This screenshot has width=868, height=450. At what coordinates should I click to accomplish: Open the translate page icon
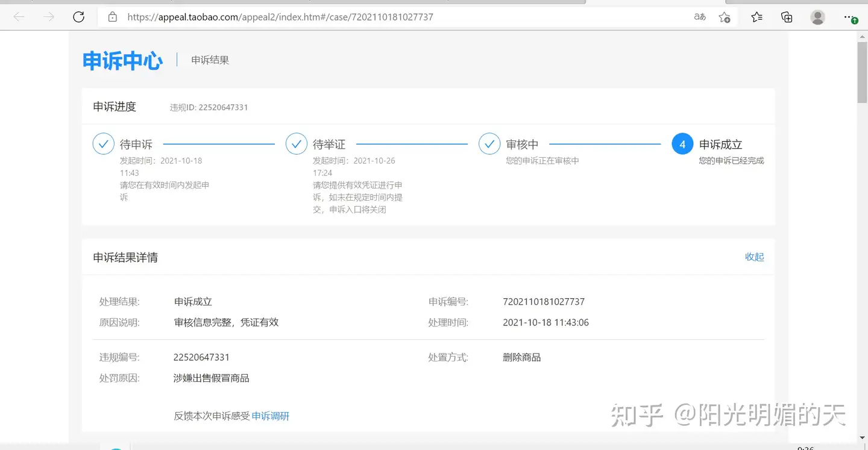point(700,17)
